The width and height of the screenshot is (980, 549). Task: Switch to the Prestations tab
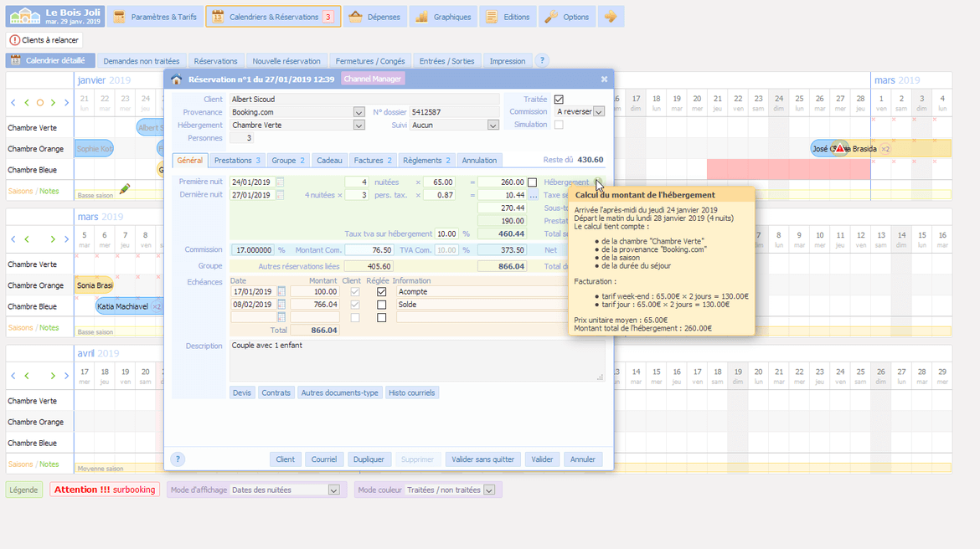pyautogui.click(x=237, y=161)
